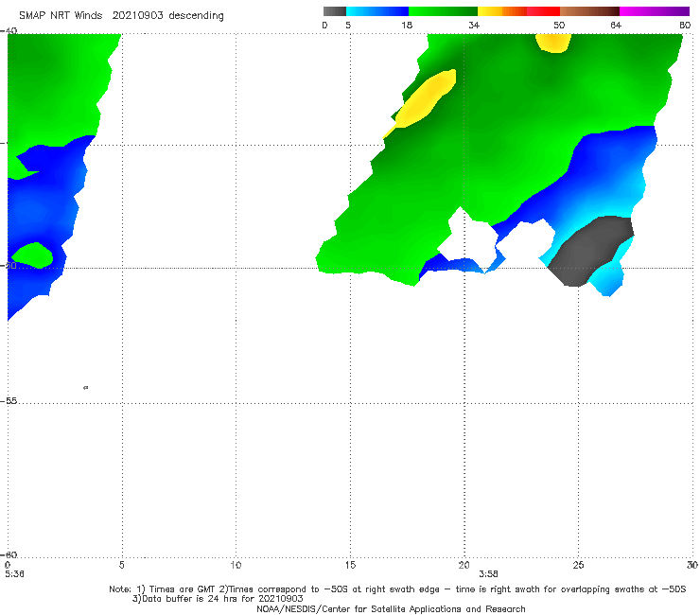700x615 pixels.
Task: Click the date '20210903' in the title
Action: point(137,15)
